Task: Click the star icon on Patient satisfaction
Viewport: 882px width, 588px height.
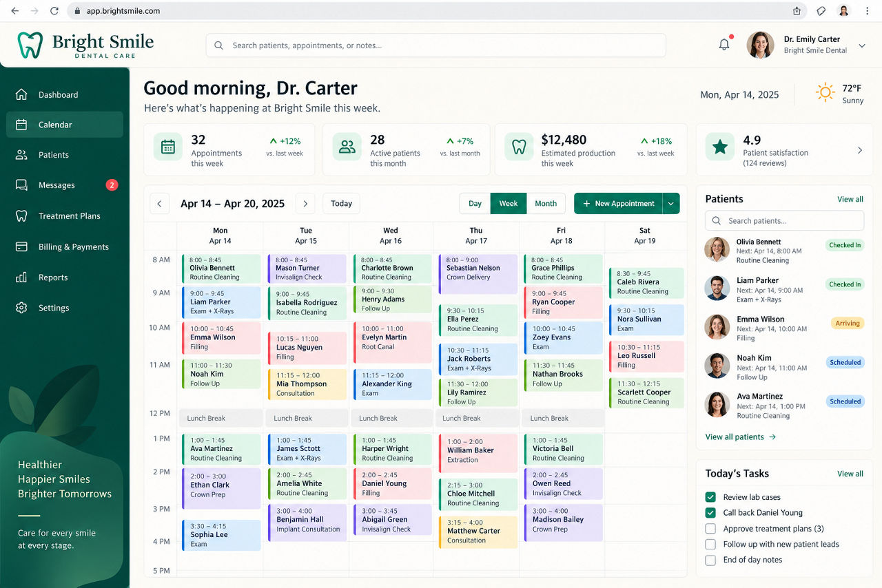Action: (x=720, y=147)
